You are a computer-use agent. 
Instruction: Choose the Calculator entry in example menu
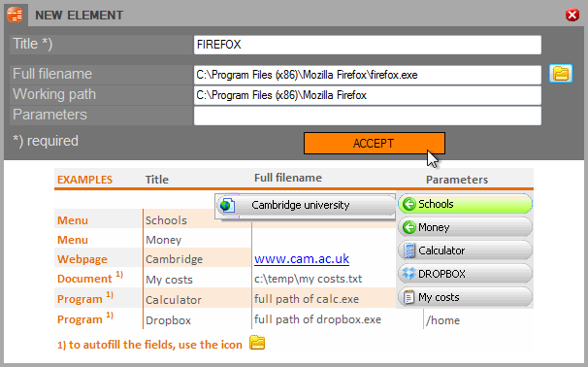(465, 250)
